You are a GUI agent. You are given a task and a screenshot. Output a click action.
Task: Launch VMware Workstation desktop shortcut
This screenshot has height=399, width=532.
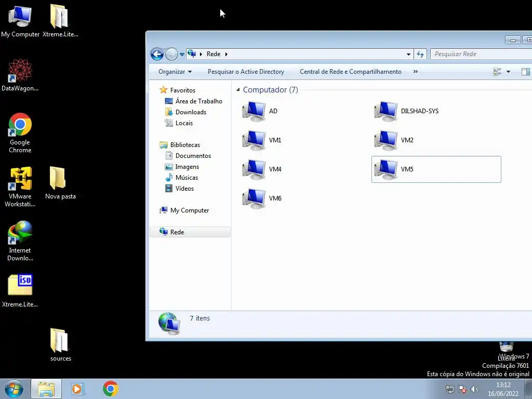click(x=20, y=187)
